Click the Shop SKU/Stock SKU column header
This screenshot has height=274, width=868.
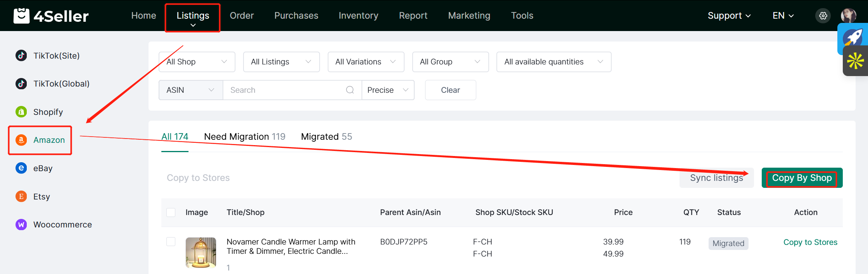click(x=514, y=212)
